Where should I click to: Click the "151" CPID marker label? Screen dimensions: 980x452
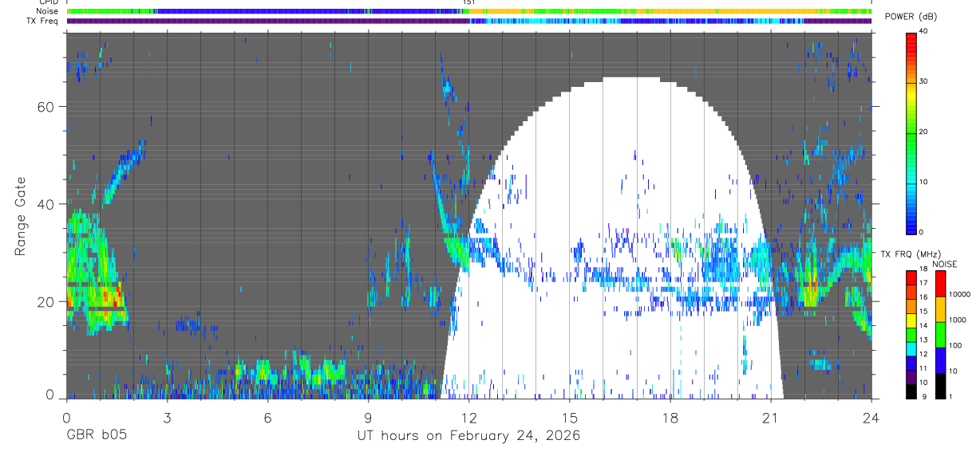(469, 2)
